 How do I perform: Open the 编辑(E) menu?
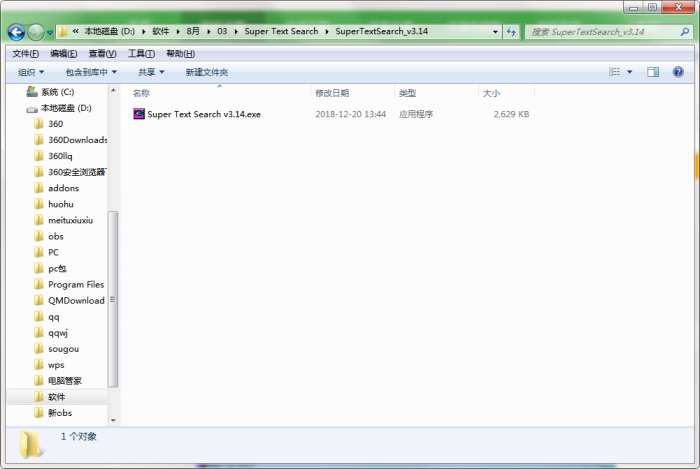point(63,54)
